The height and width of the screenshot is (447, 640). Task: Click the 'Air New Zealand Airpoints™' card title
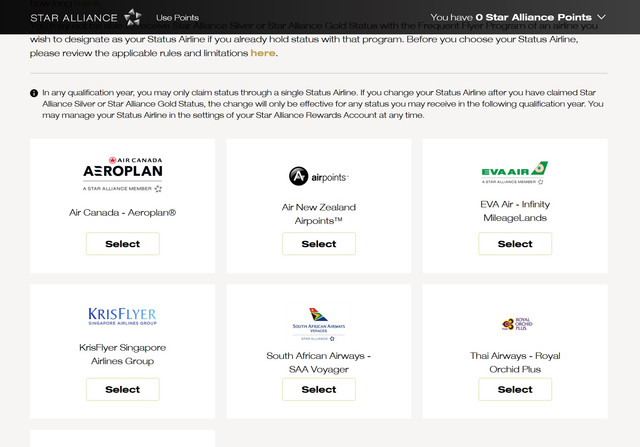(x=319, y=214)
